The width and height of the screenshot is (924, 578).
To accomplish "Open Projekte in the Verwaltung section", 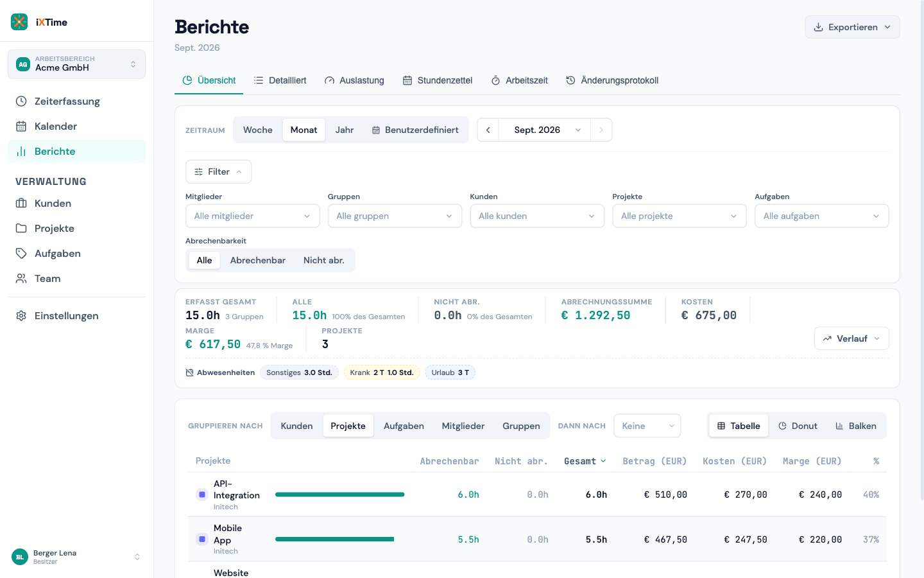I will pyautogui.click(x=76, y=229).
